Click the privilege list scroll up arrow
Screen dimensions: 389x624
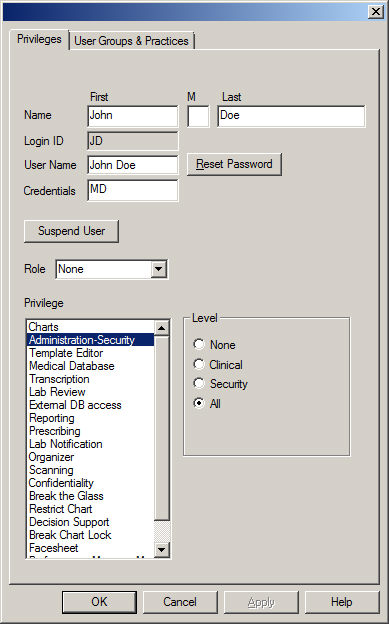tap(162, 328)
